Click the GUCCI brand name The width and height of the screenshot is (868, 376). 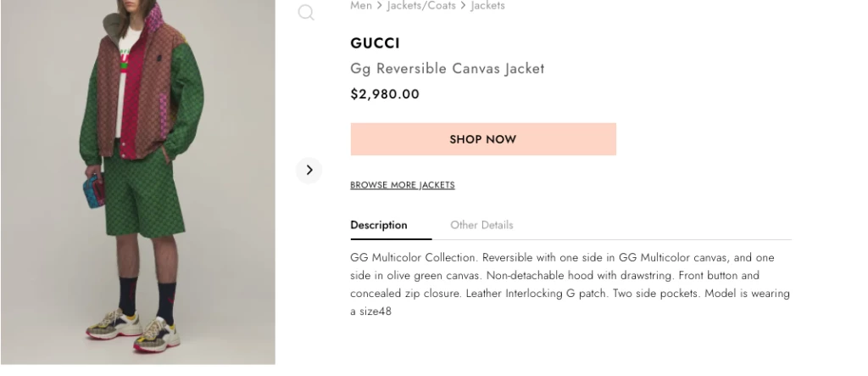pos(375,43)
